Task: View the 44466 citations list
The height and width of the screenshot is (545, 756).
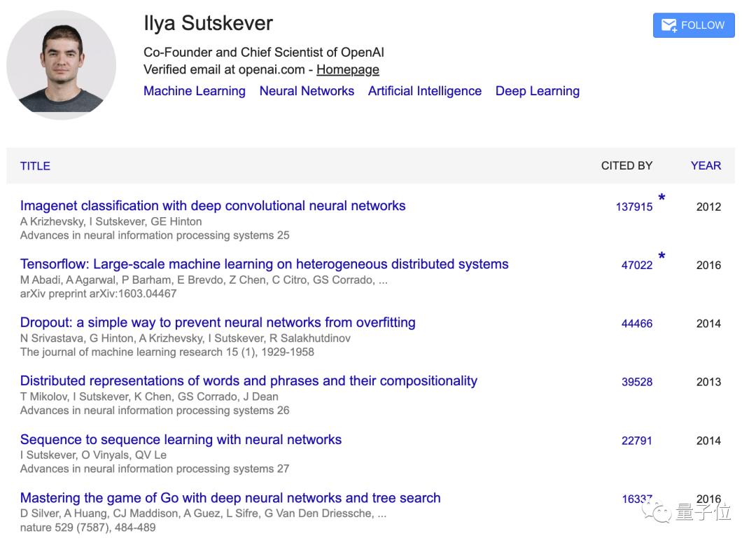Action: click(637, 324)
